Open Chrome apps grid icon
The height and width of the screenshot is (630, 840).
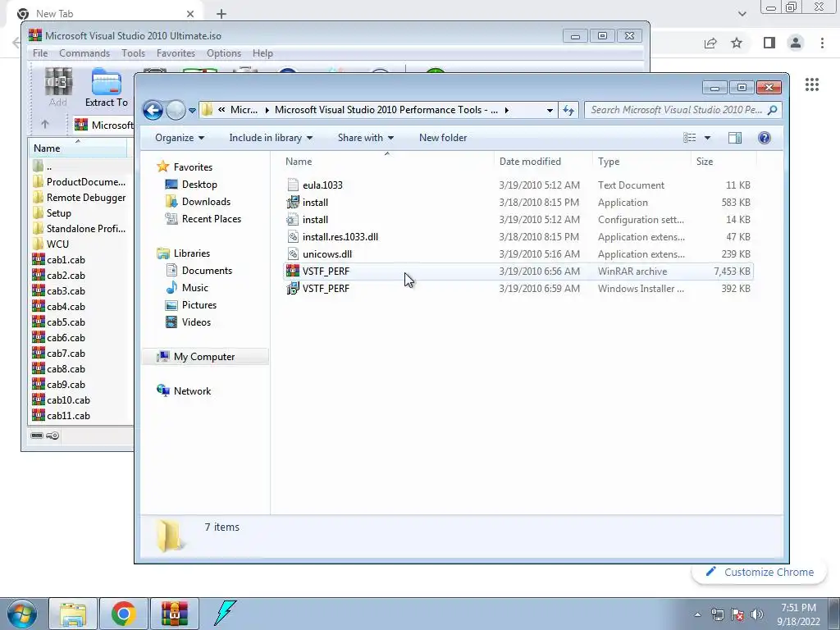811,84
